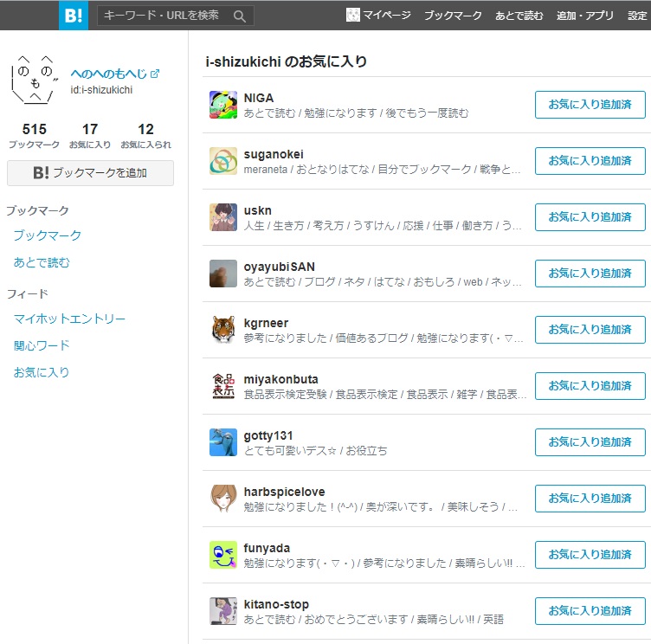The width and height of the screenshot is (651, 644).
Task: View the 17 お気に入り count
Action: click(x=90, y=135)
